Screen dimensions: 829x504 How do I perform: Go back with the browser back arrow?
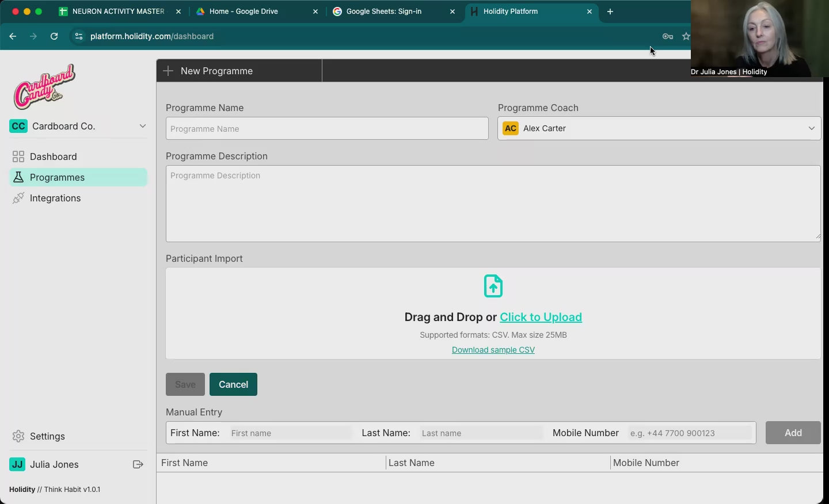point(13,36)
